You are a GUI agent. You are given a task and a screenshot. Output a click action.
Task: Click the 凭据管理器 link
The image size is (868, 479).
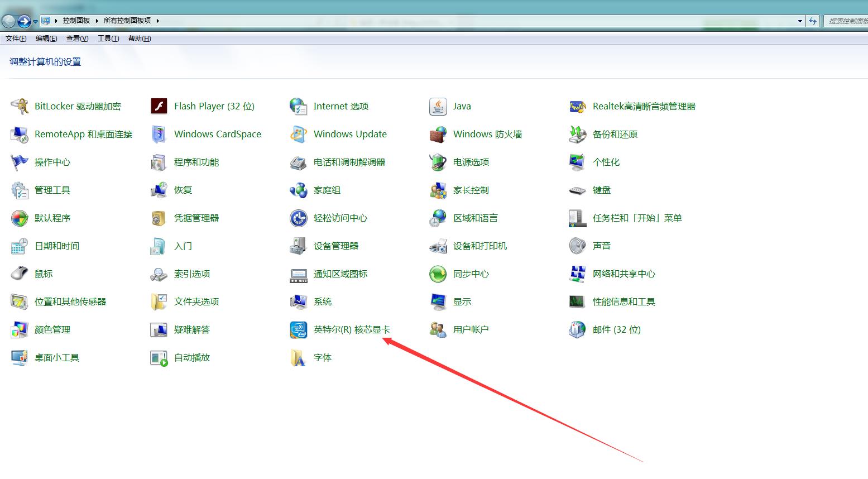[196, 218]
